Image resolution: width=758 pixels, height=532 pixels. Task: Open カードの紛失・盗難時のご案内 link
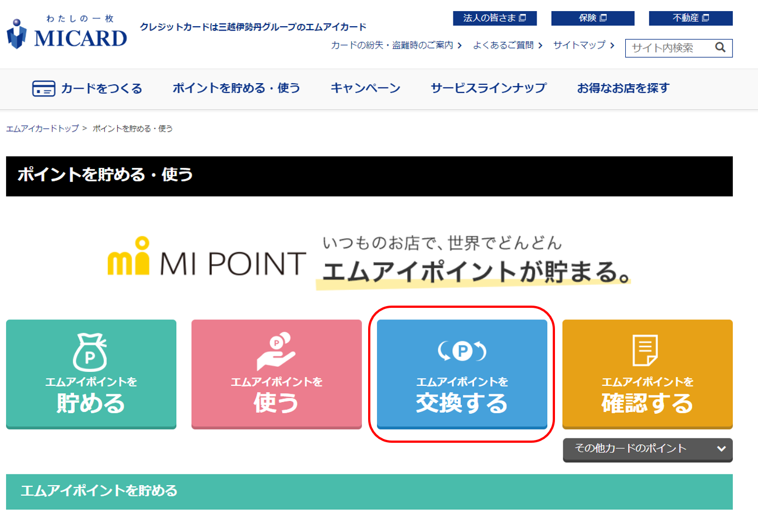[x=397, y=45]
